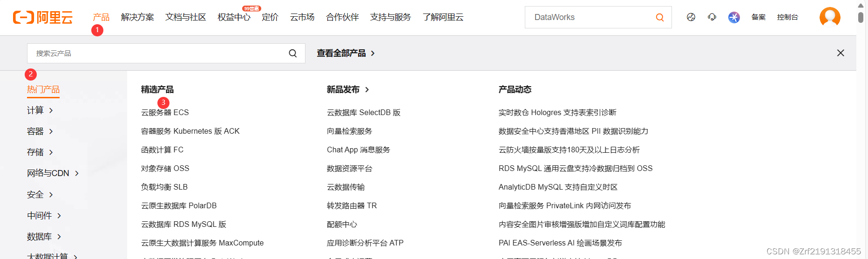Viewport: 868px width, 259px height.
Task: Open the 云市场 menu
Action: click(302, 17)
